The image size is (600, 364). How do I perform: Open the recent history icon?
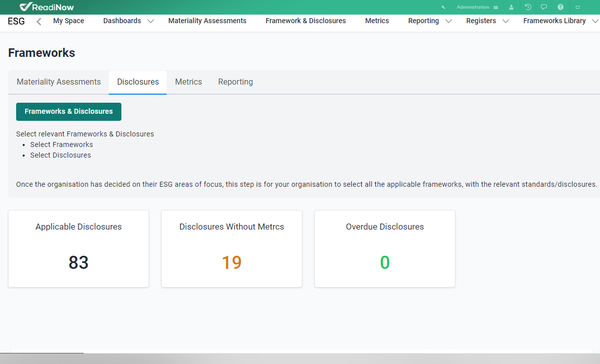point(528,7)
